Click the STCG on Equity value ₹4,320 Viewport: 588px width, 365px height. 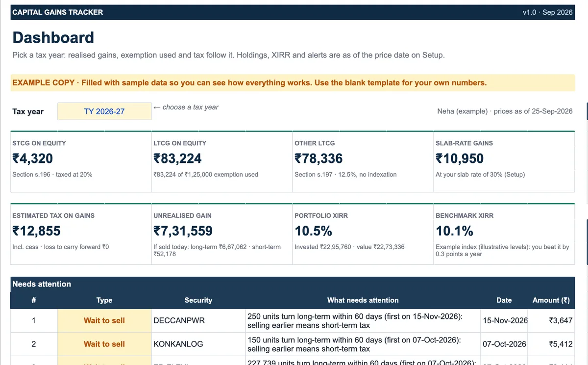pyautogui.click(x=33, y=158)
